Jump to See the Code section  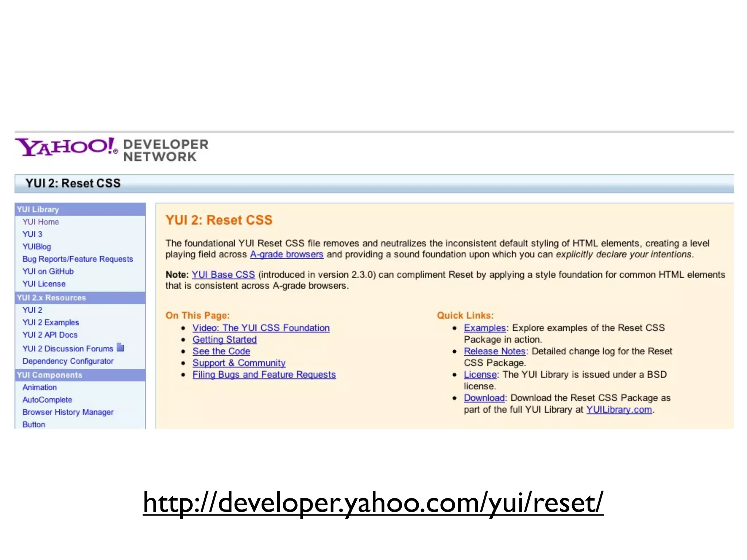pos(221,351)
